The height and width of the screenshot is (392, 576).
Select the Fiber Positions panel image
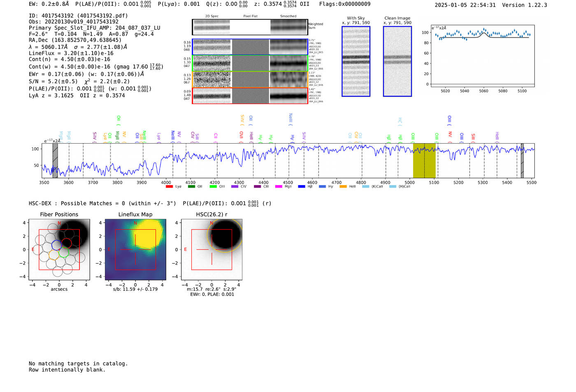(x=59, y=250)
